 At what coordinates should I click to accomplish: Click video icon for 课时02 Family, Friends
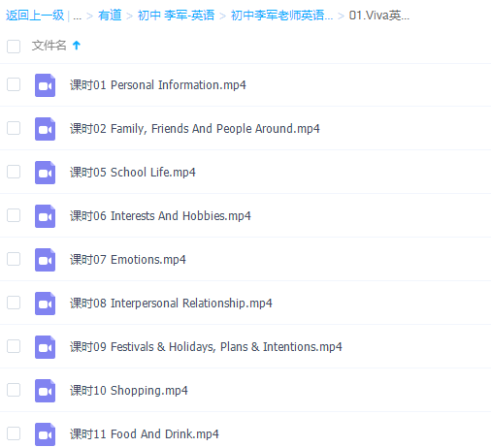[45, 129]
